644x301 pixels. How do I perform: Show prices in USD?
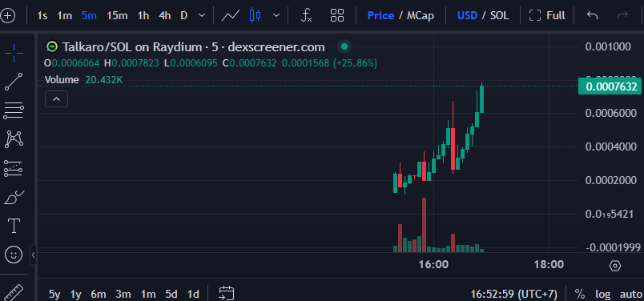coord(467,16)
